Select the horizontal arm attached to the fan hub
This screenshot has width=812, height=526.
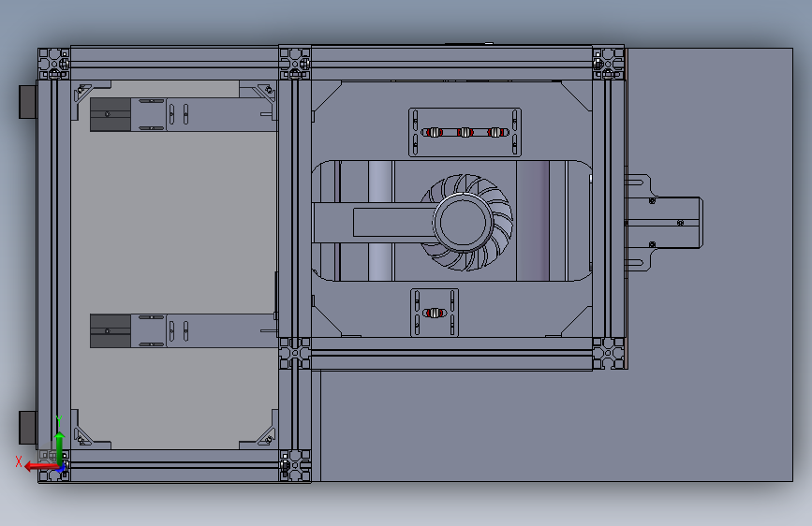pyautogui.click(x=374, y=223)
